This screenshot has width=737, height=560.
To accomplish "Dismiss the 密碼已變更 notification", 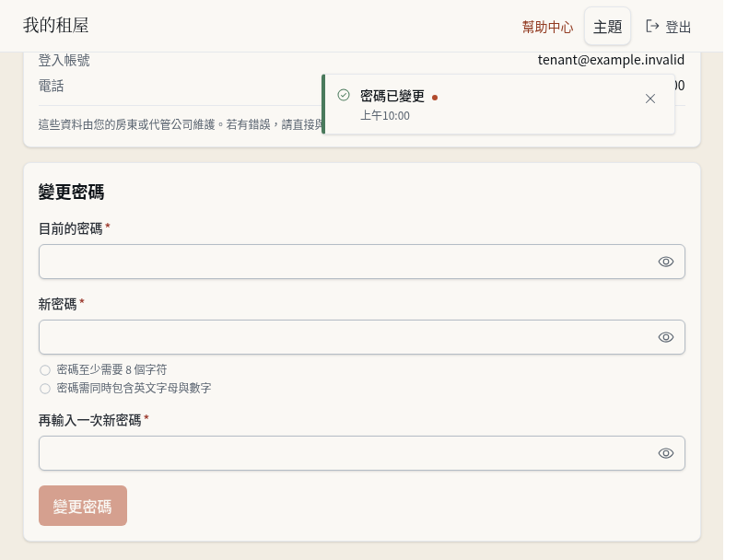I will [x=650, y=99].
